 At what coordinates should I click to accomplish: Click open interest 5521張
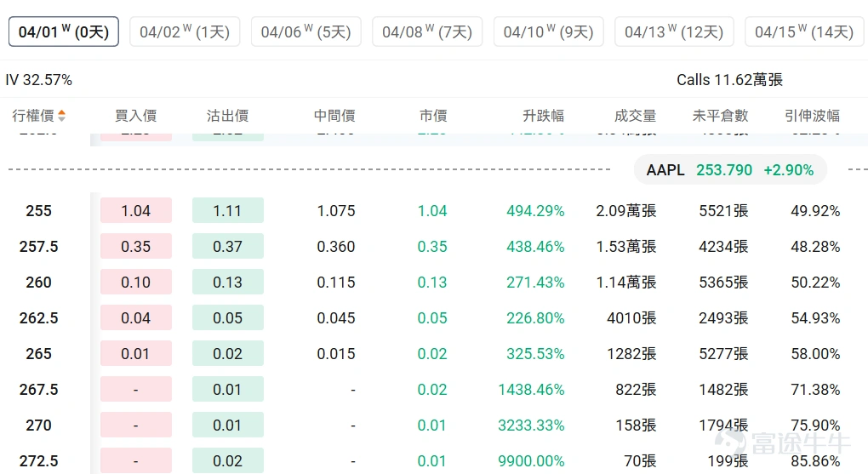coord(723,210)
